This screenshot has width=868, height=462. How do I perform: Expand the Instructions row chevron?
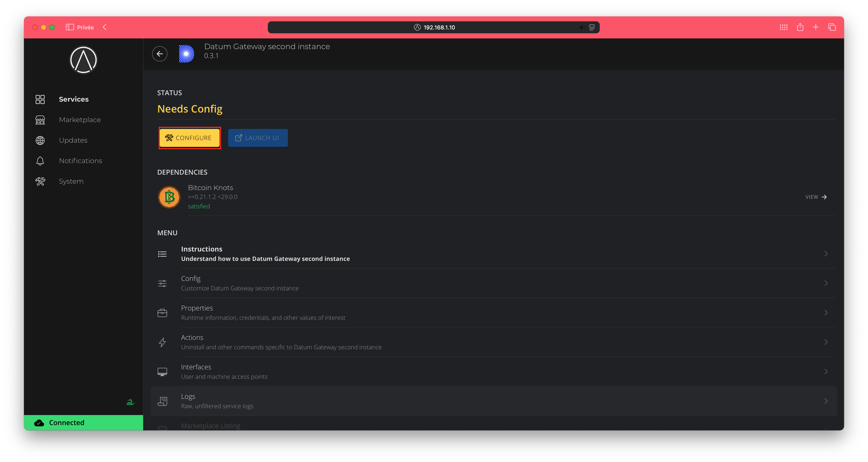(x=825, y=254)
